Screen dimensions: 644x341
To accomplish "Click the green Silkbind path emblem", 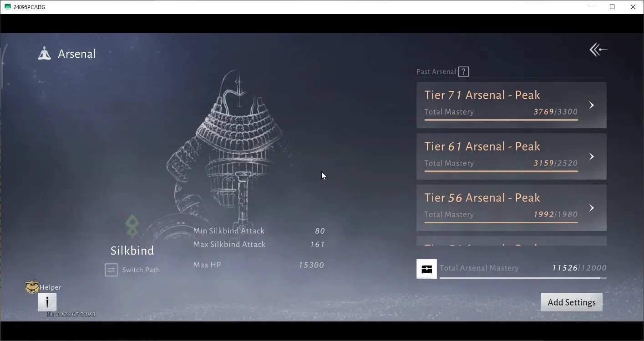I will pos(132,226).
